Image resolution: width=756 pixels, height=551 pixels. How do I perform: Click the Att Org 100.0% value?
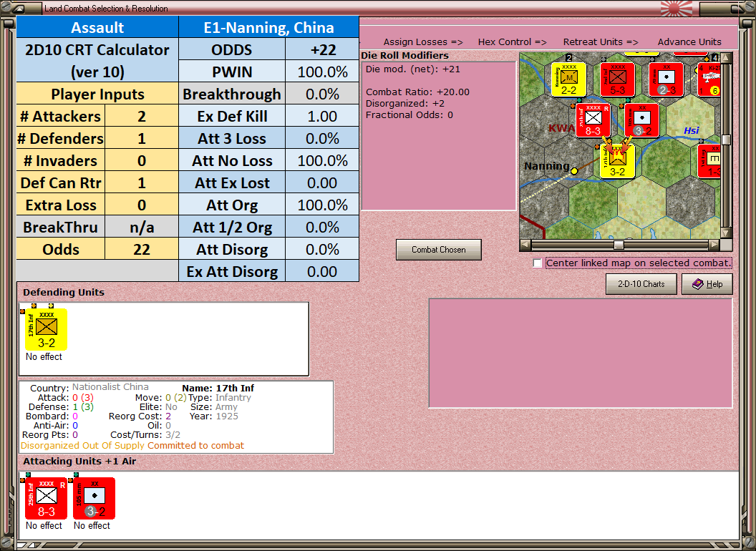click(322, 205)
